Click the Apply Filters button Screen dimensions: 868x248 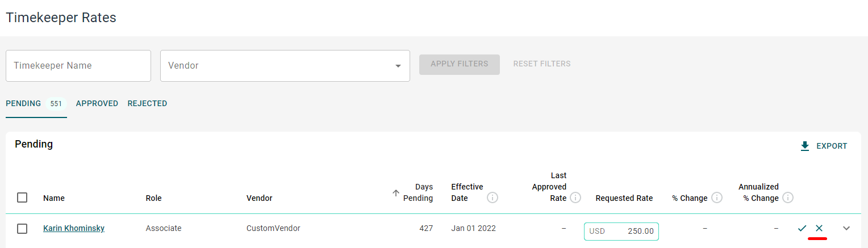click(460, 64)
